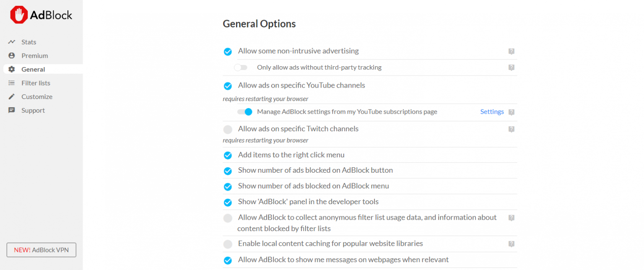This screenshot has width=644, height=270.
Task: Uncheck 'Show AdBlock panel in developer tools'
Action: (x=228, y=202)
